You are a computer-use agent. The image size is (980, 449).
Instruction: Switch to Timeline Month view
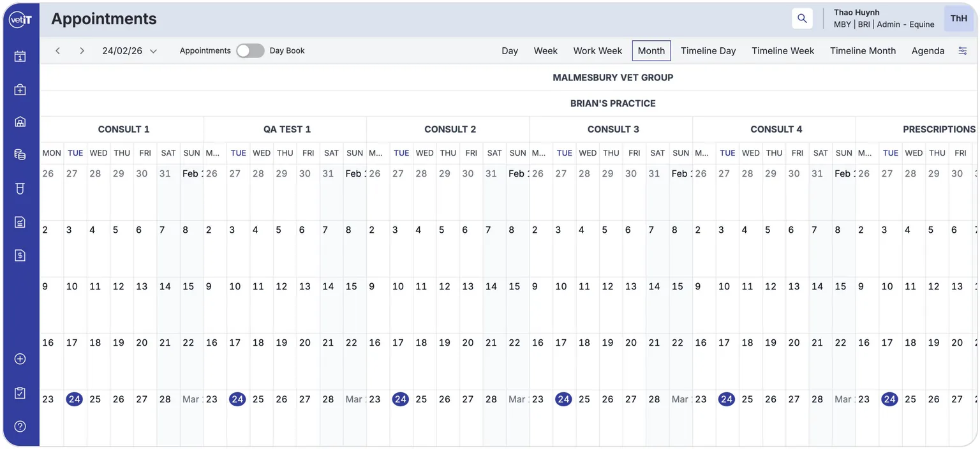863,51
